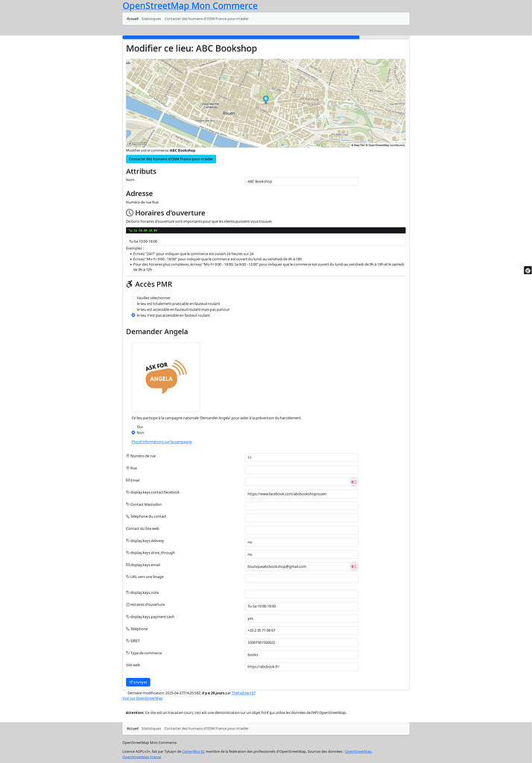Click the display.keys.payment.cash field showing yes
The image size is (532, 763).
(301, 618)
